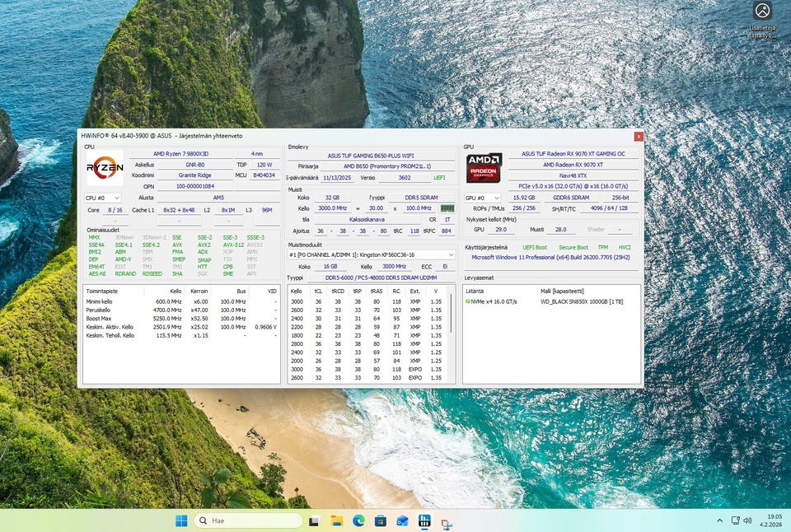This screenshot has width=791, height=532.
Task: Open Microsoft Edge from the taskbar
Action: 358,520
